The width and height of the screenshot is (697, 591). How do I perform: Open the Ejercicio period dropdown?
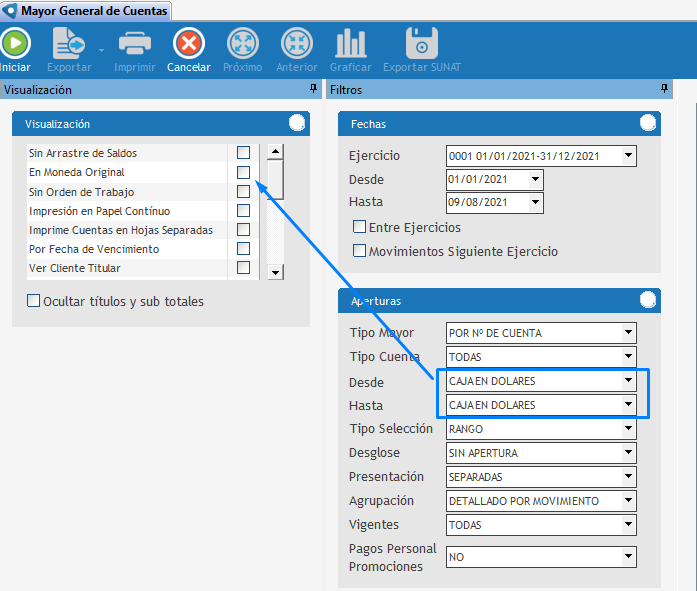click(x=628, y=156)
